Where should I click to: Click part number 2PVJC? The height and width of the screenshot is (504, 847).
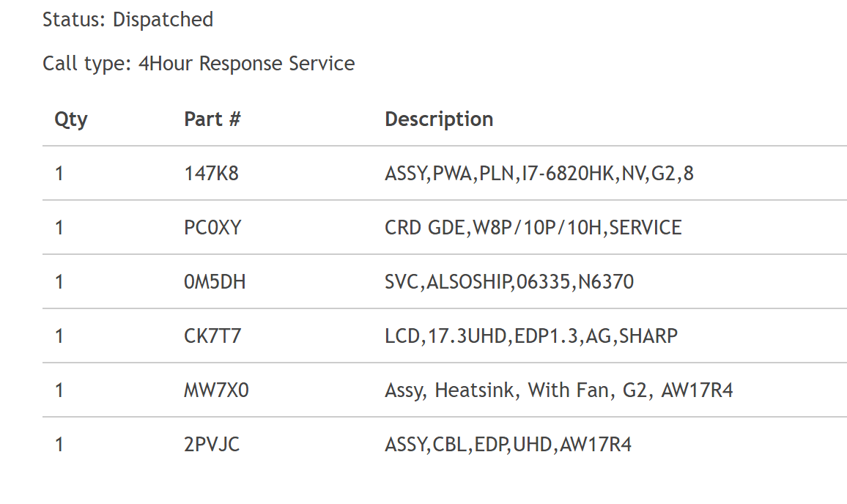pos(212,444)
